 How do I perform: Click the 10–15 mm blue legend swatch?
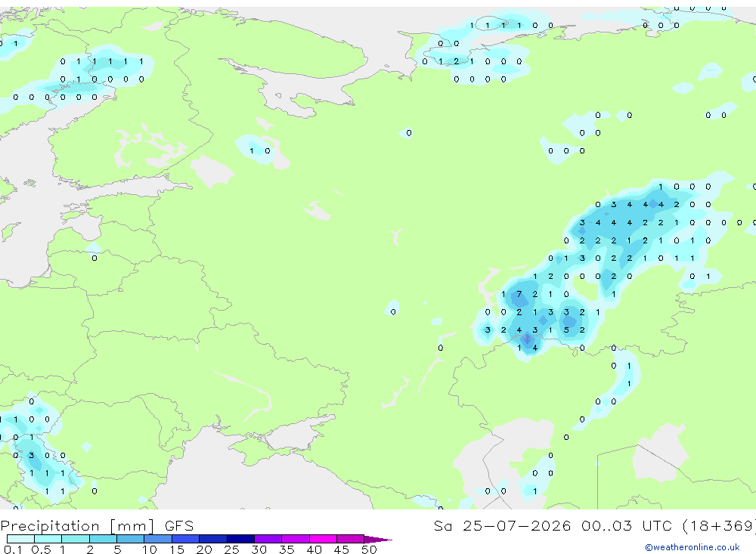pos(158,539)
